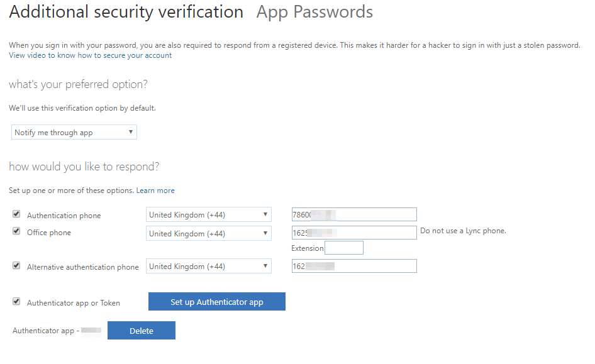This screenshot has height=364, width=595.
Task: Click Set up Authenticator app button
Action: (217, 302)
